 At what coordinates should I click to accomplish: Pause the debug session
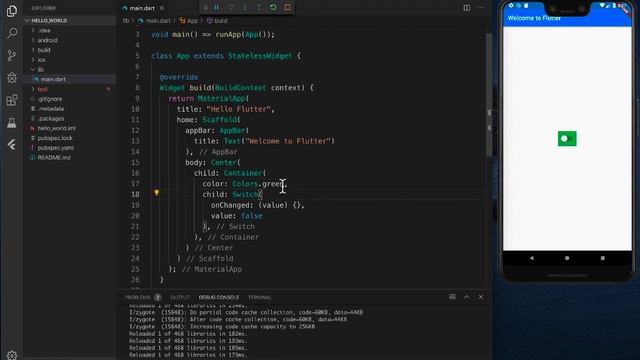click(x=216, y=7)
